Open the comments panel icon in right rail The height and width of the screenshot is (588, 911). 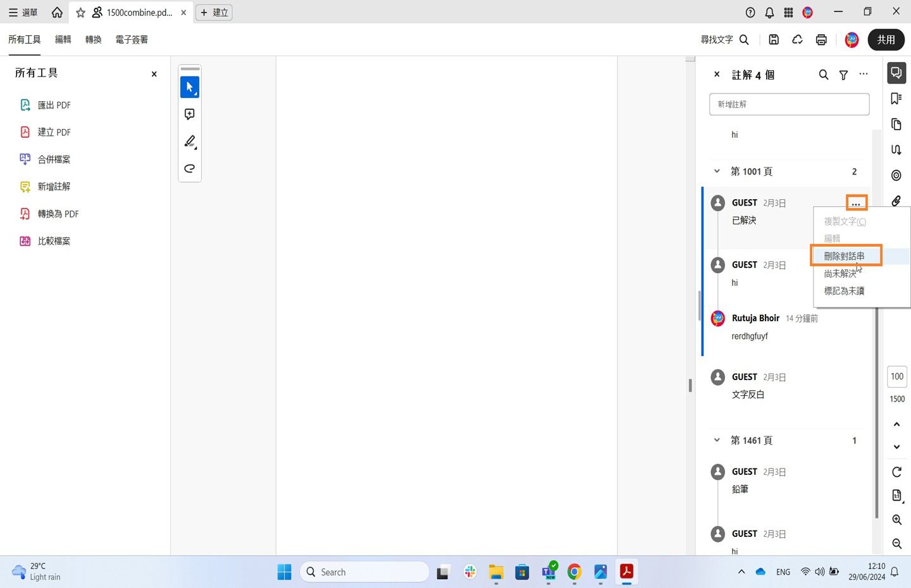coord(896,73)
